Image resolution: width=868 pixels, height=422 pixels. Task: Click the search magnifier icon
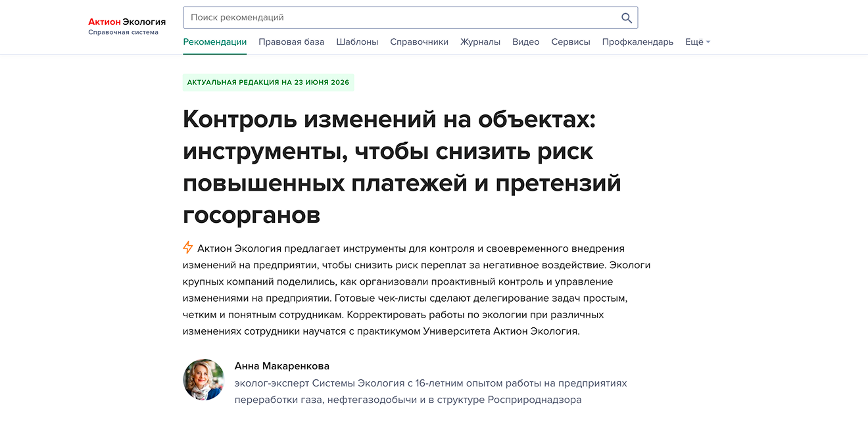coord(626,18)
